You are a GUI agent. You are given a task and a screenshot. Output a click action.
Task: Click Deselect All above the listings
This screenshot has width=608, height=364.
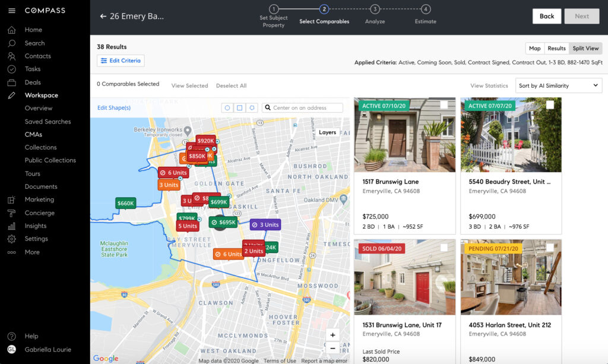click(231, 85)
